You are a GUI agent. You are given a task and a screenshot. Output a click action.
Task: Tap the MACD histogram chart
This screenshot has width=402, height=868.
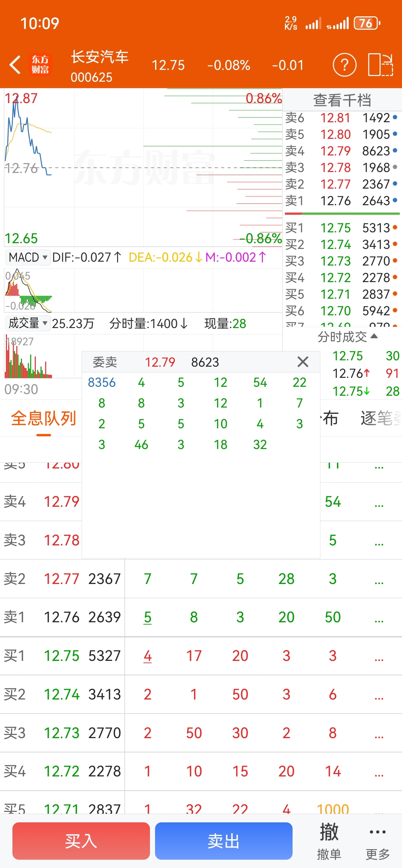[143, 290]
